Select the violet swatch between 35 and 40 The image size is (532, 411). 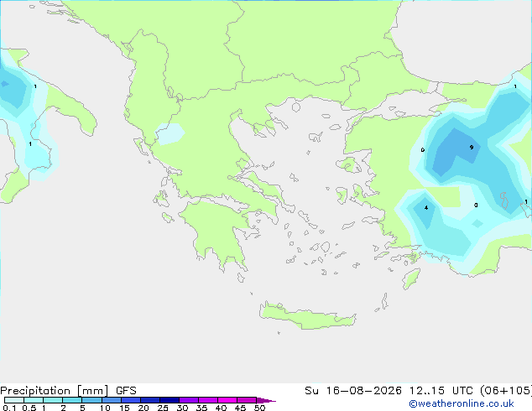click(x=208, y=400)
